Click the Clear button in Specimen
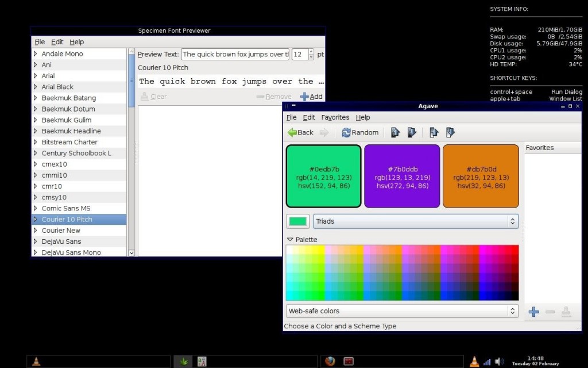 pyautogui.click(x=154, y=97)
